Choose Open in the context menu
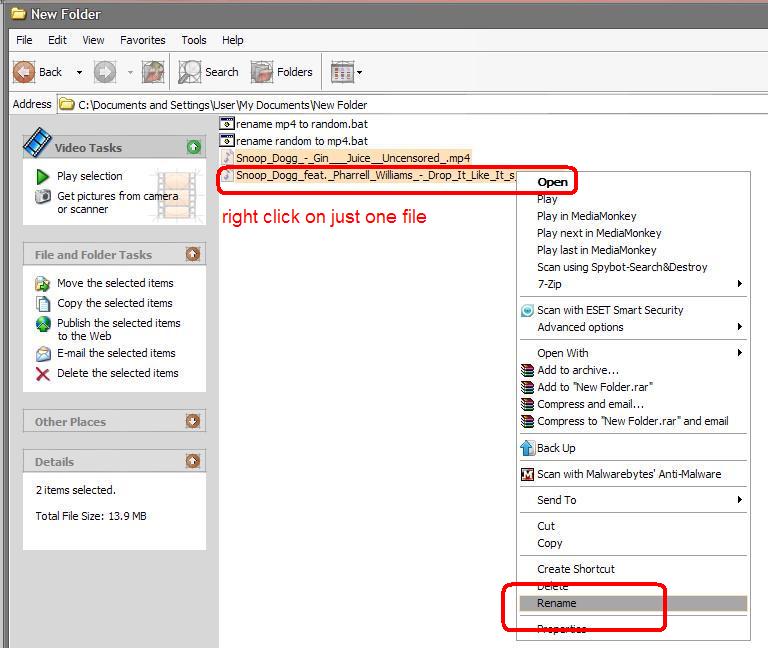This screenshot has width=768, height=648. (x=552, y=182)
